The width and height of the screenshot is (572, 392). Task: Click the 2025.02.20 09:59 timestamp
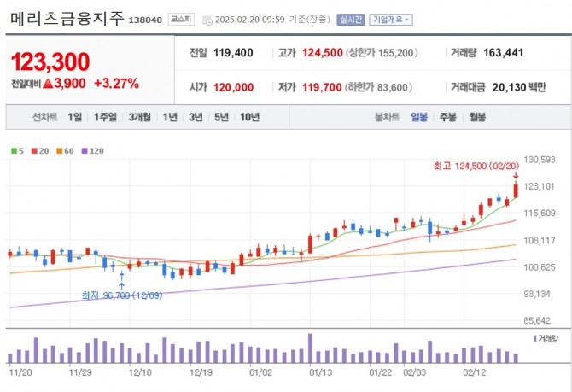[249, 20]
